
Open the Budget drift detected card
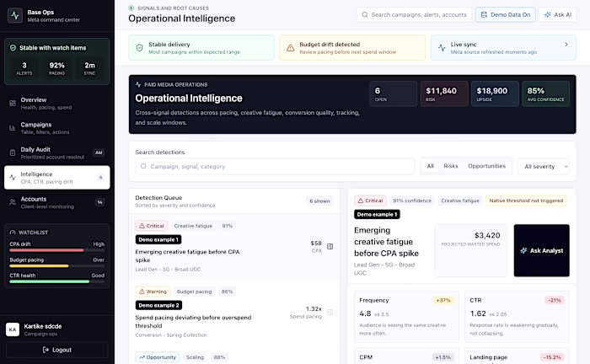click(x=352, y=48)
